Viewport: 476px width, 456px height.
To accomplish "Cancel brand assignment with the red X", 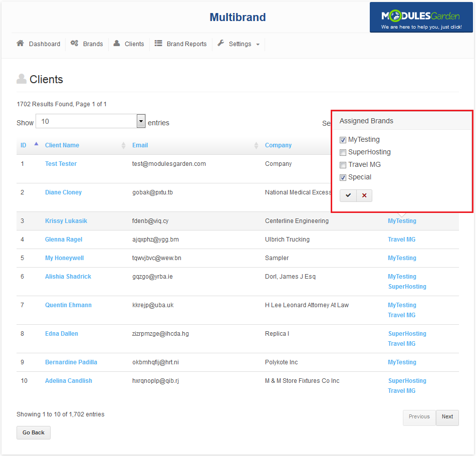I will click(x=364, y=195).
